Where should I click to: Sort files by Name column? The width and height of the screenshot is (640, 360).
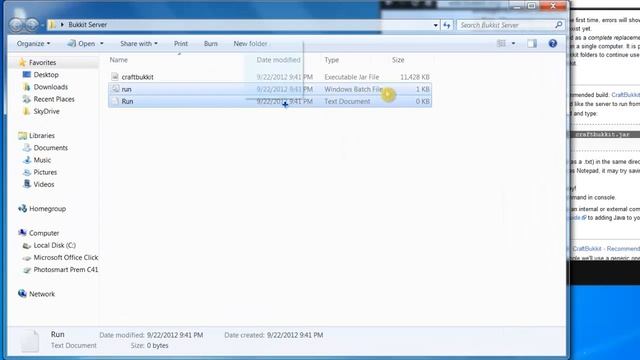point(118,60)
